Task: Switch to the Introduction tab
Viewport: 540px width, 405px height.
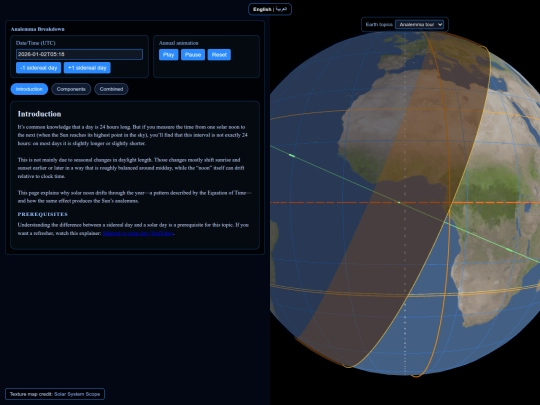Action: tap(29, 89)
